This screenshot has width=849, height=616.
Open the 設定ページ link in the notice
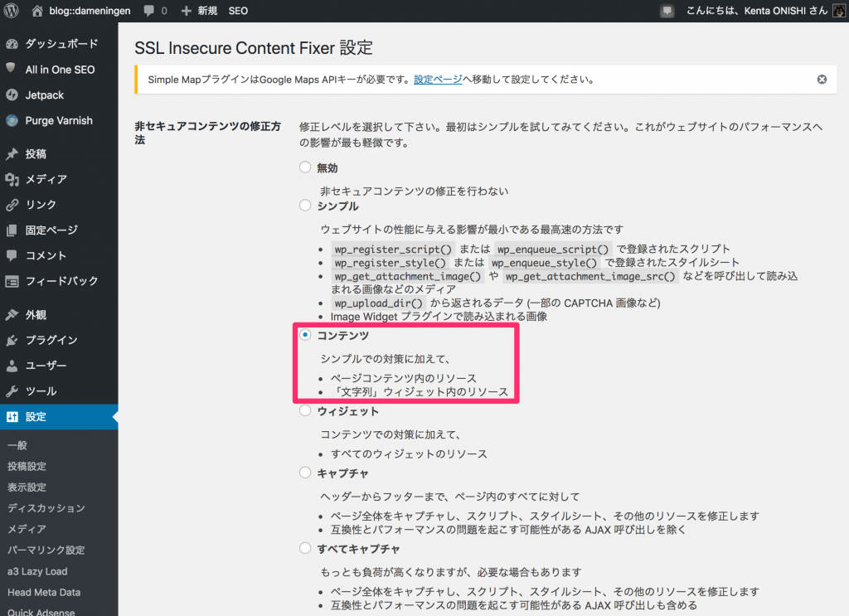coord(438,79)
